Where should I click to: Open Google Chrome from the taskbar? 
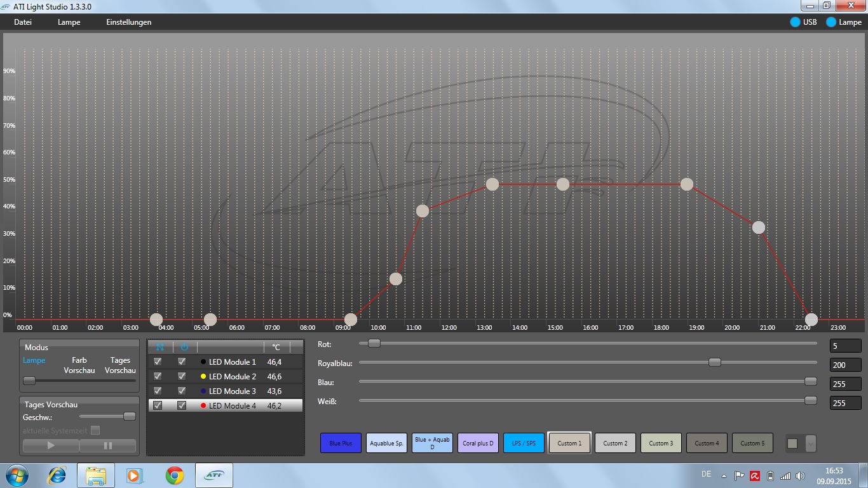[x=175, y=475]
